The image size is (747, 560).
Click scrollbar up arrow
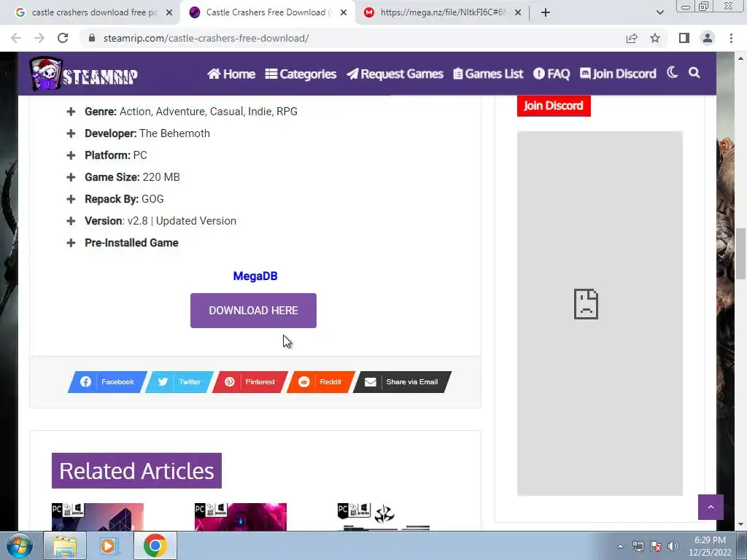(740, 58)
